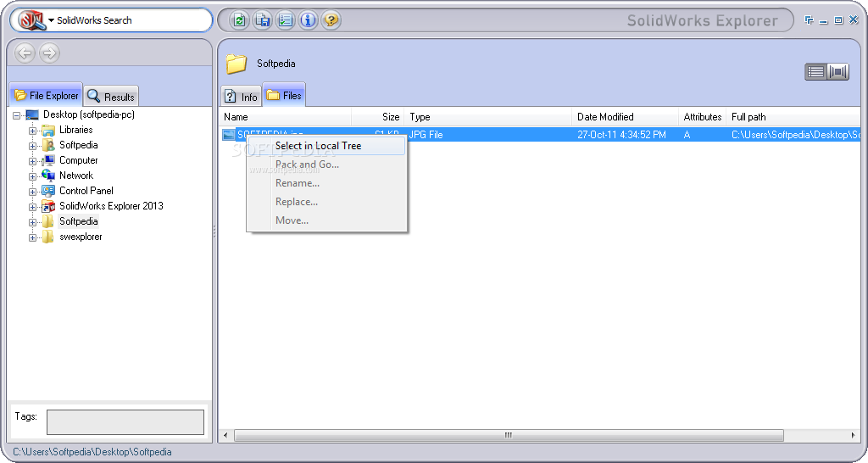This screenshot has width=868, height=463.
Task: Collapse the Desktop (softpedia-pc) tree node
Action: (17, 115)
